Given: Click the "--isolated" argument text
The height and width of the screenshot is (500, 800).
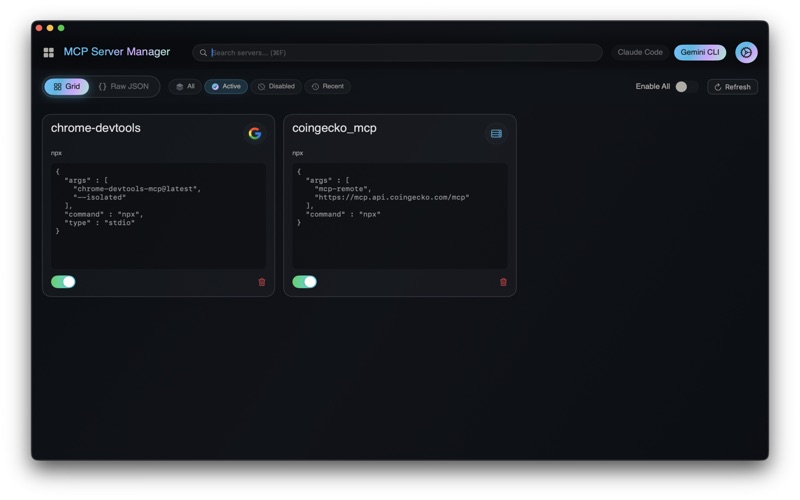Looking at the screenshot, I should (99, 197).
